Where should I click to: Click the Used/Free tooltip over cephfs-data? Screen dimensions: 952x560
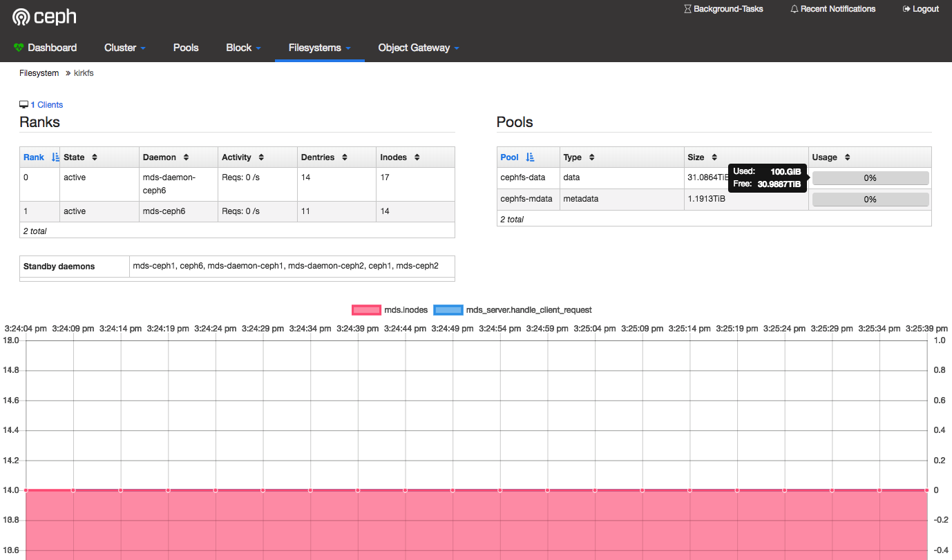point(768,178)
